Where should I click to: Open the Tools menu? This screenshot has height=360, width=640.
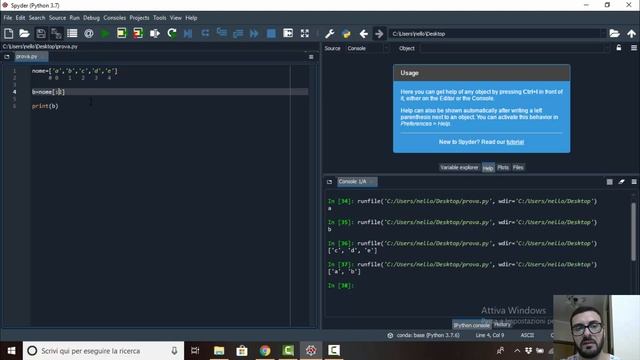[160, 18]
